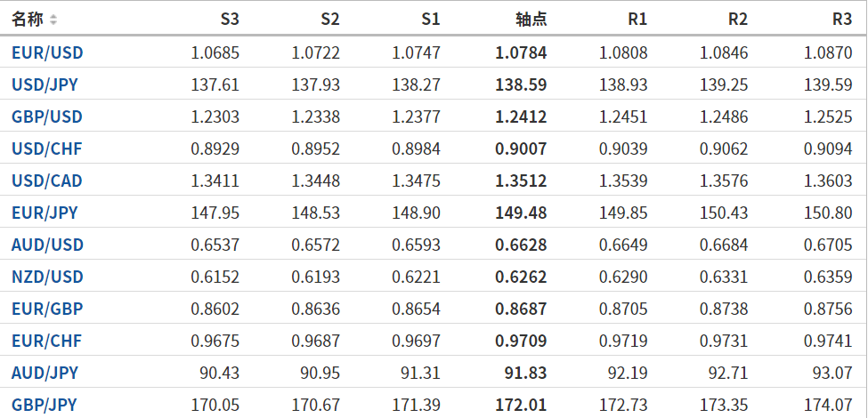The height and width of the screenshot is (418, 868).
Task: Click the EUR/CHF link
Action: click(47, 341)
